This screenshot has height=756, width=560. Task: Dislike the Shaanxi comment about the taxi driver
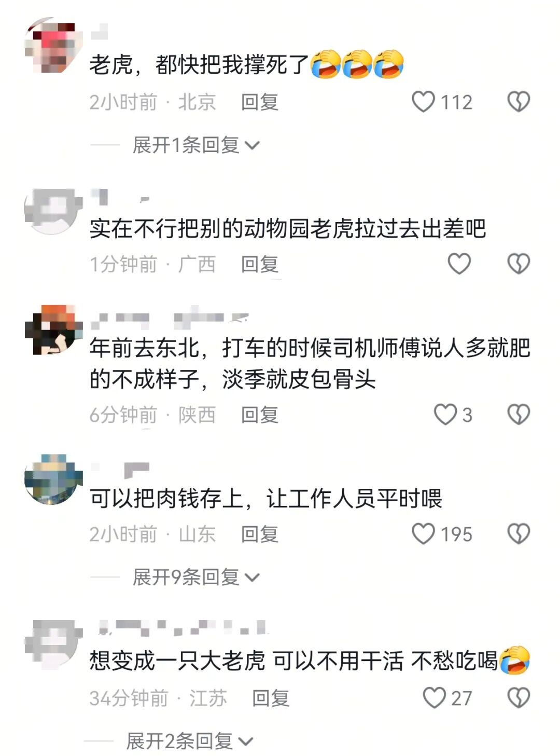pos(519,415)
